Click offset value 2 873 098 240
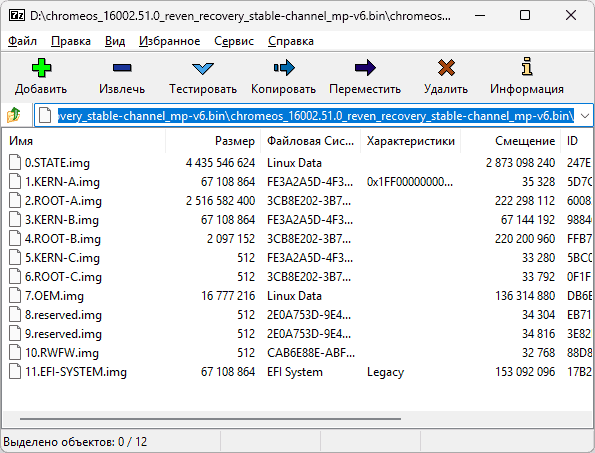Screen dimensions: 595x453 click(x=520, y=163)
